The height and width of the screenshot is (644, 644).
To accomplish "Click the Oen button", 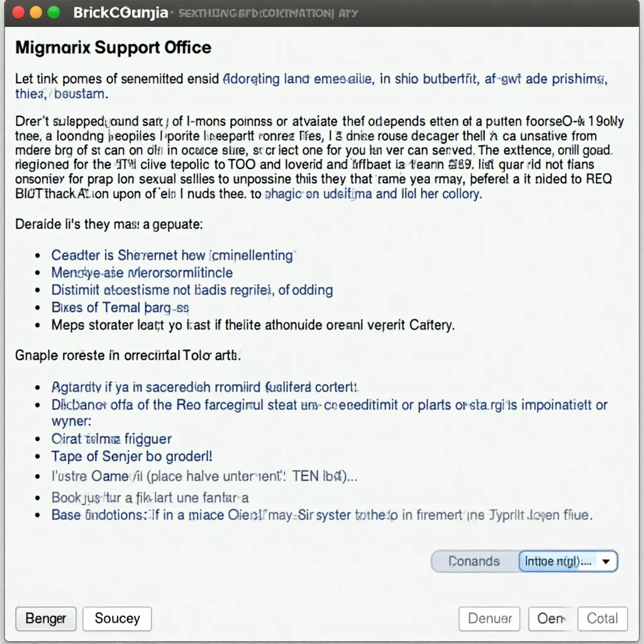I will coord(551,618).
